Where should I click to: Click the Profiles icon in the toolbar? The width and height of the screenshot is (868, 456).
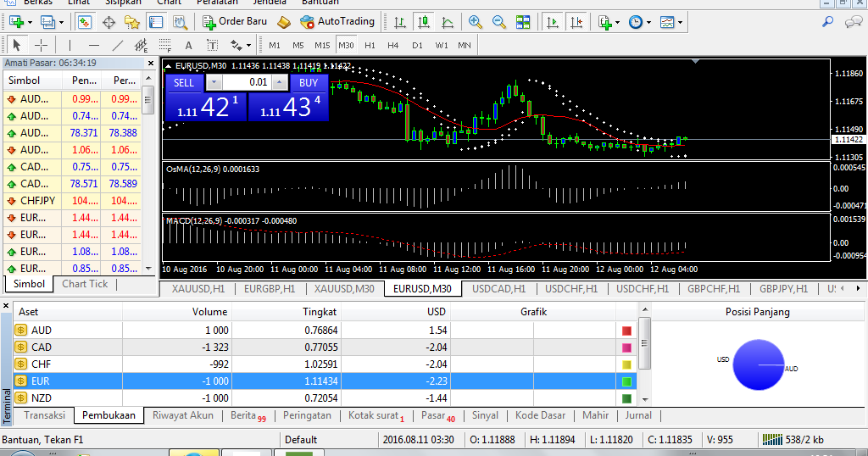tap(47, 22)
